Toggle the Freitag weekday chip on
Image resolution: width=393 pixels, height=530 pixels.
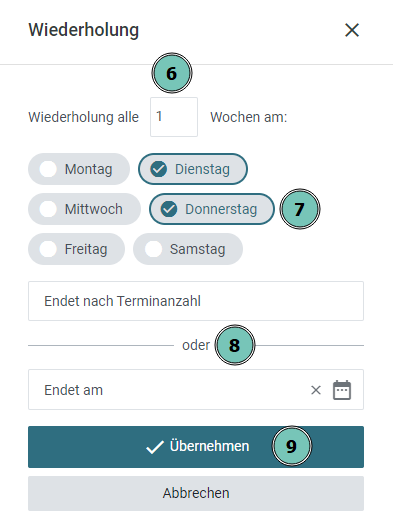click(76, 249)
